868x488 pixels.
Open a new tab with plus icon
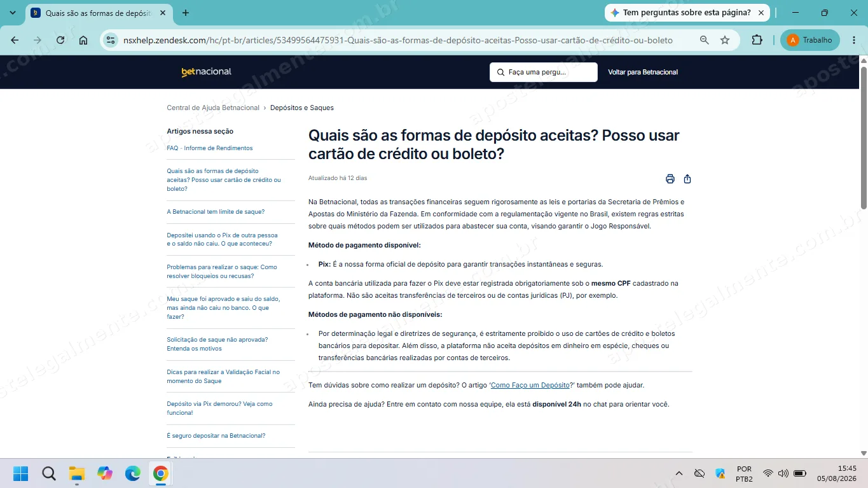186,13
